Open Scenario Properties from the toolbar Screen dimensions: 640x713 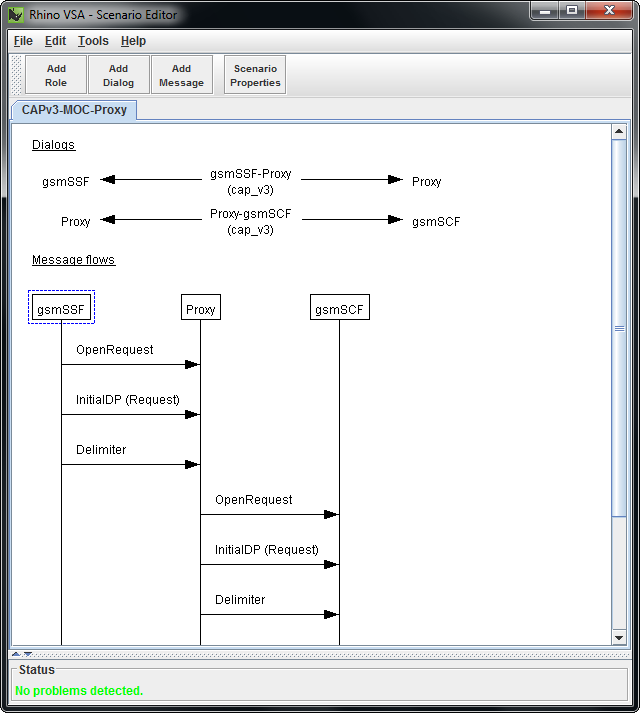pos(255,76)
